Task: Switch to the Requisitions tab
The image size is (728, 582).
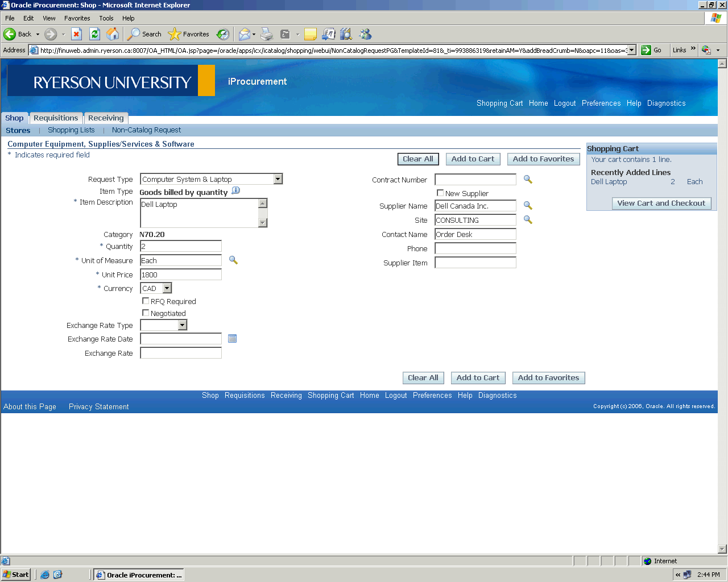Action: (x=56, y=118)
